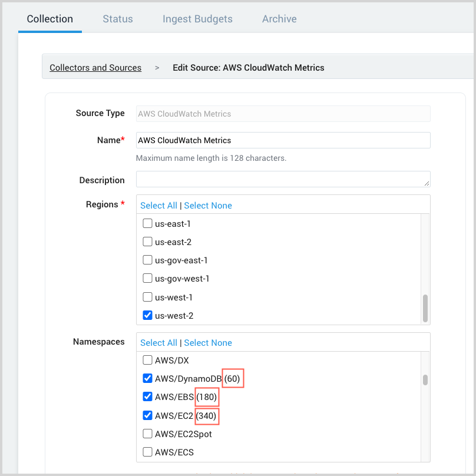Viewport: 476px width, 476px height.
Task: Click inside the Description field
Action: pyautogui.click(x=283, y=179)
